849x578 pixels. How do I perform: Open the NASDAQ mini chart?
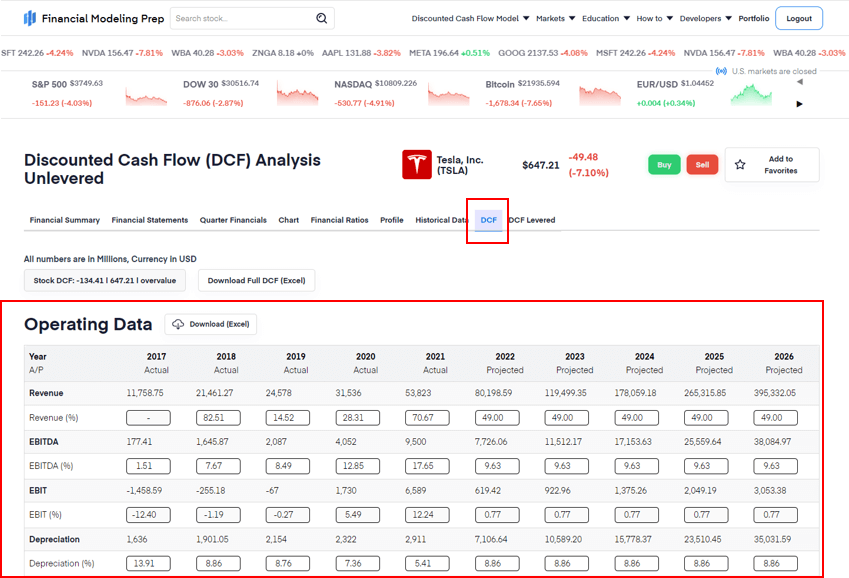[x=448, y=96]
